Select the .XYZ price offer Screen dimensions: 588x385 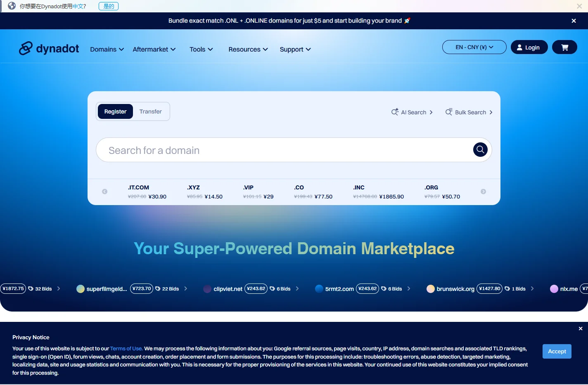[x=205, y=192]
